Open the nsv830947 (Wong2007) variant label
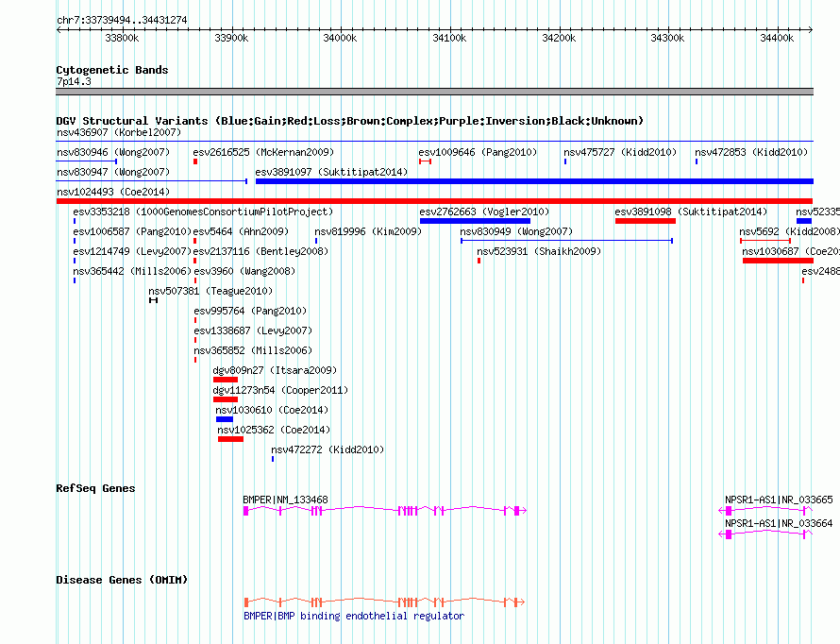The image size is (840, 644). tap(113, 172)
